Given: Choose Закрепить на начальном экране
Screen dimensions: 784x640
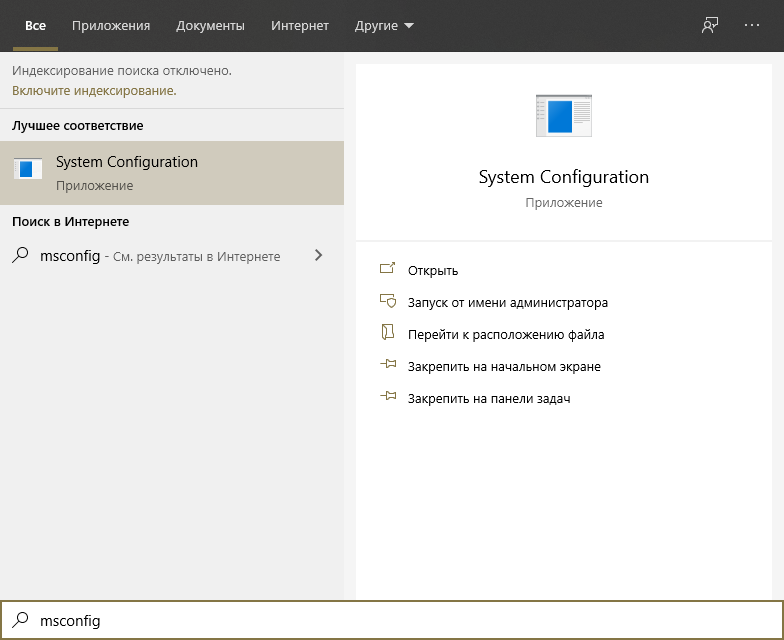Looking at the screenshot, I should [504, 366].
